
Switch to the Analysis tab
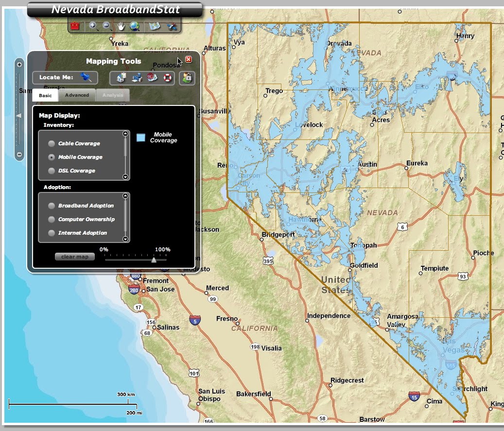[x=113, y=95]
